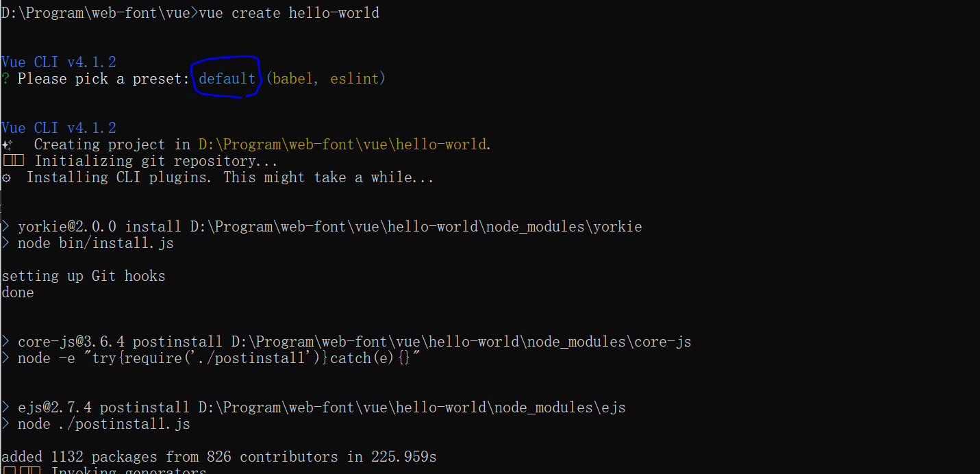Viewport: 980px width, 474px height.
Task: Click 'Please pick a preset:' prompt text
Action: pyautogui.click(x=103, y=79)
